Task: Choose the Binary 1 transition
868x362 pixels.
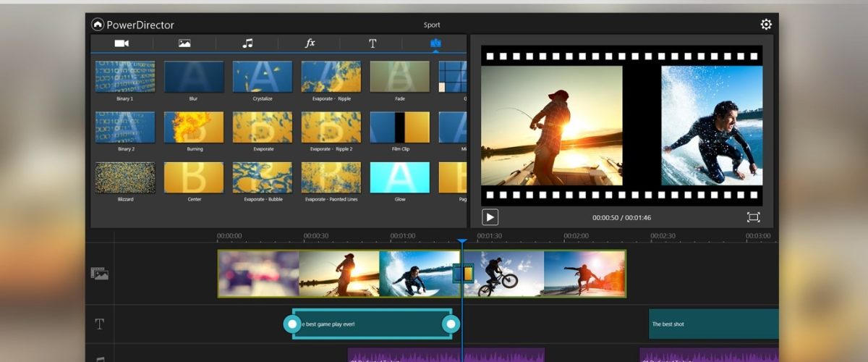Action: [x=125, y=77]
